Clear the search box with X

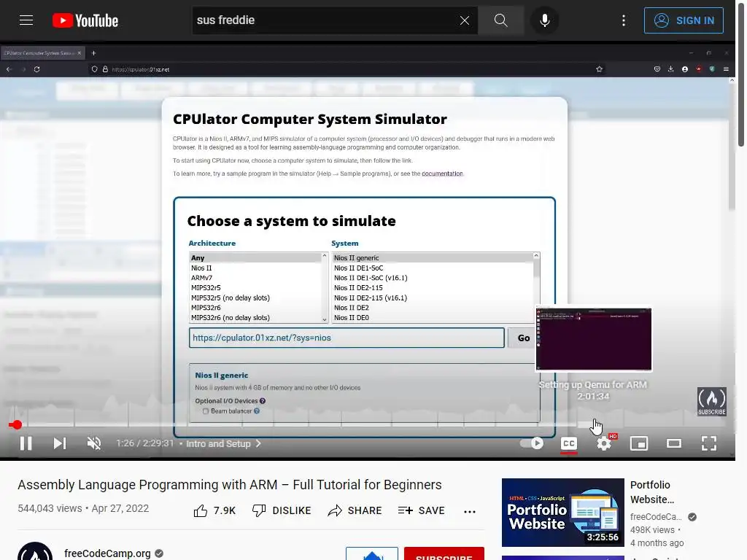tap(465, 20)
